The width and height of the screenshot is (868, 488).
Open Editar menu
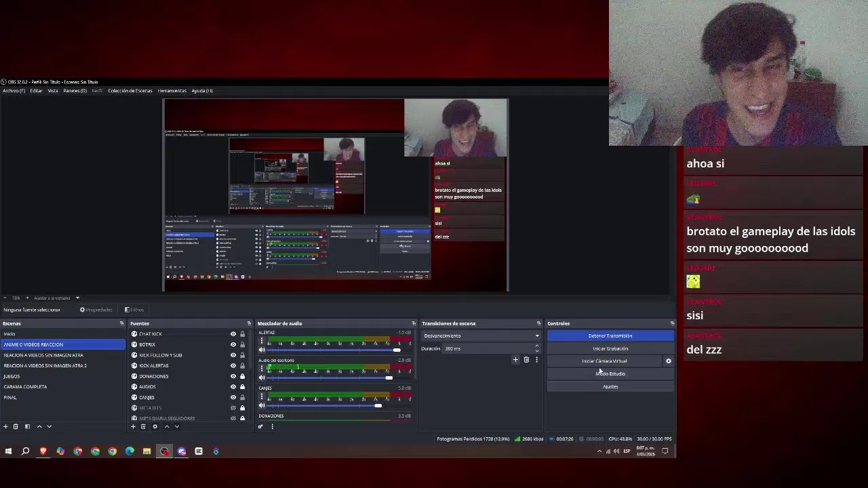[x=36, y=91]
